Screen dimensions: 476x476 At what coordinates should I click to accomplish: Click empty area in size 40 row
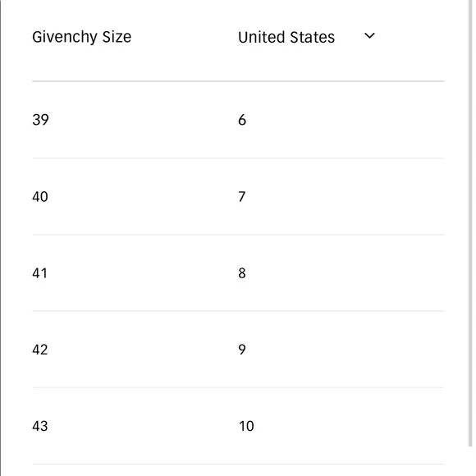click(345, 197)
